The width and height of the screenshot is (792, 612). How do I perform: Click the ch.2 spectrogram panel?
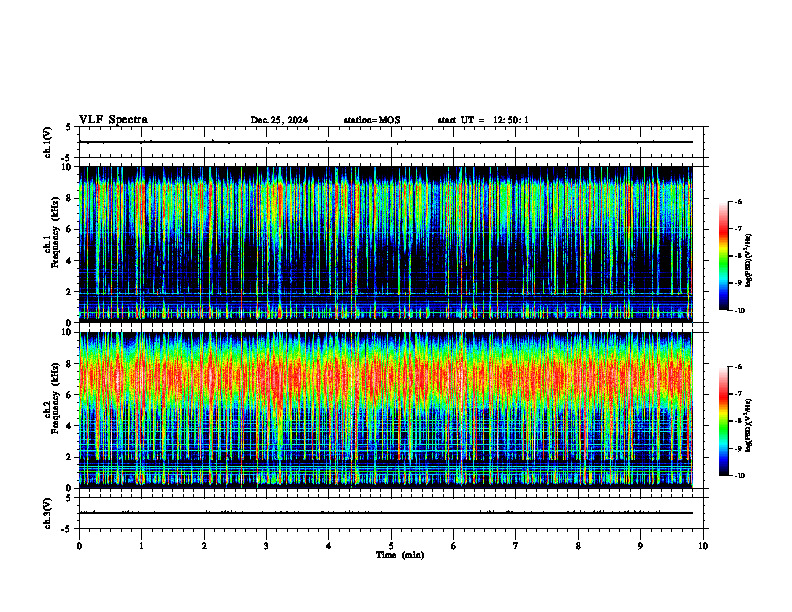(385, 410)
